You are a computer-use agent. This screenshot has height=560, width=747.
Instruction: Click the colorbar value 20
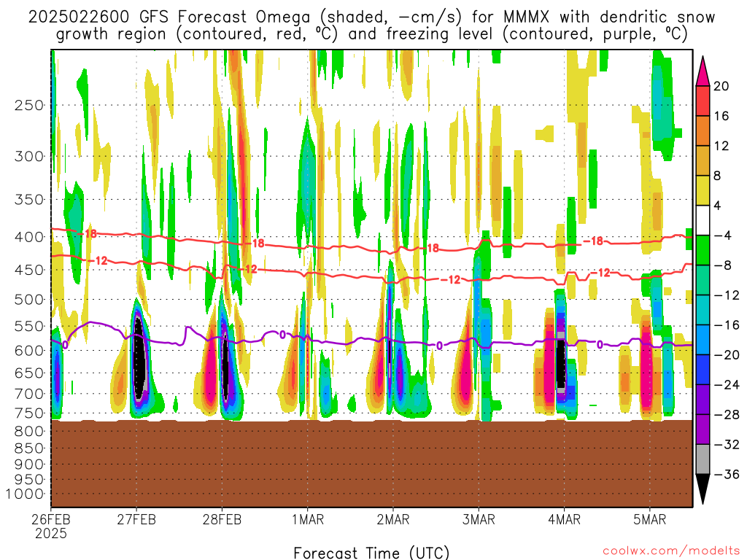pyautogui.click(x=721, y=86)
